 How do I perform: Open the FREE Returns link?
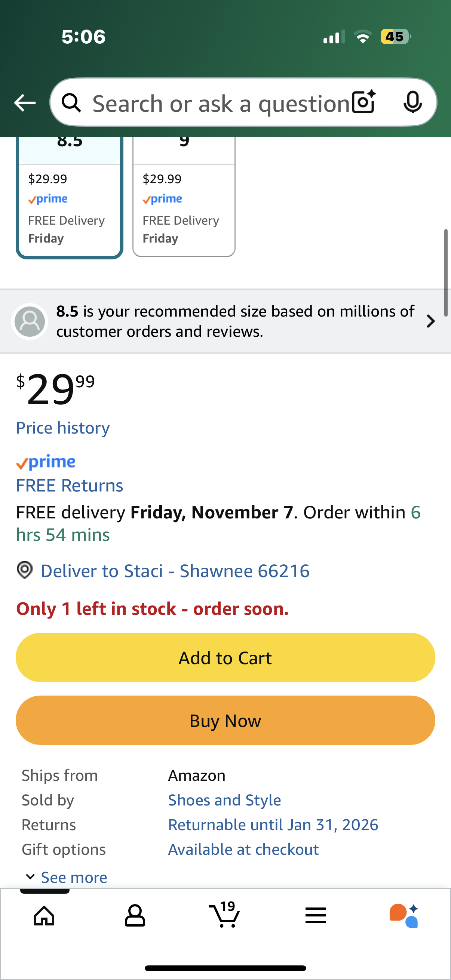click(x=70, y=486)
